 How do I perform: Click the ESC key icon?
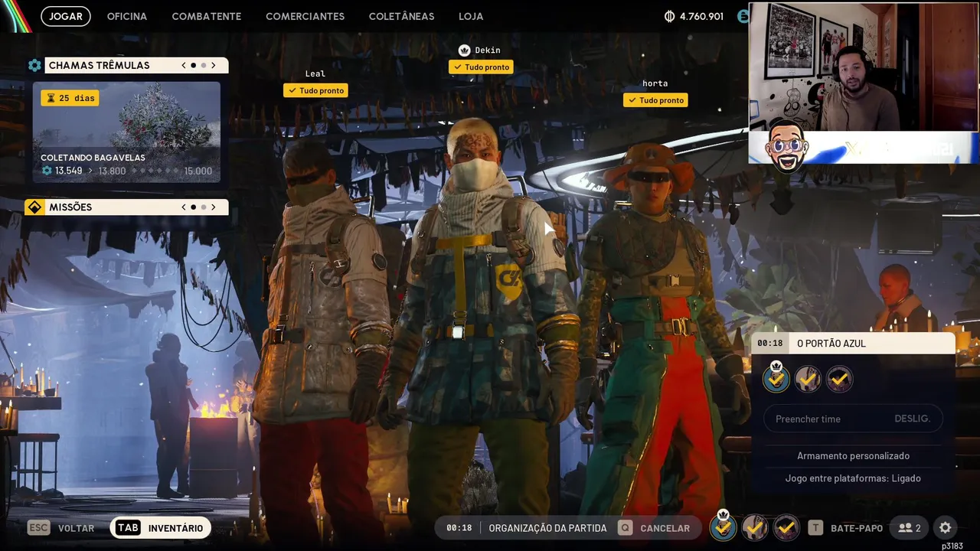coord(39,528)
